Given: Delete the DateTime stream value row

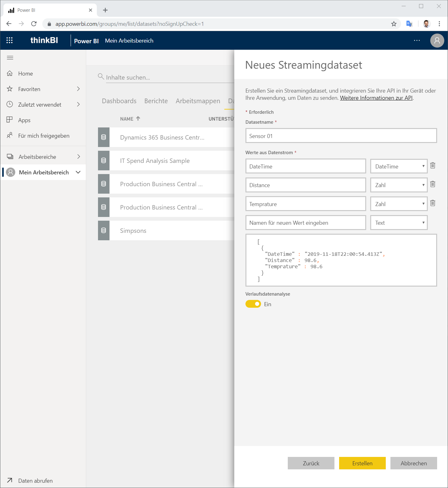Looking at the screenshot, I should pyautogui.click(x=432, y=166).
